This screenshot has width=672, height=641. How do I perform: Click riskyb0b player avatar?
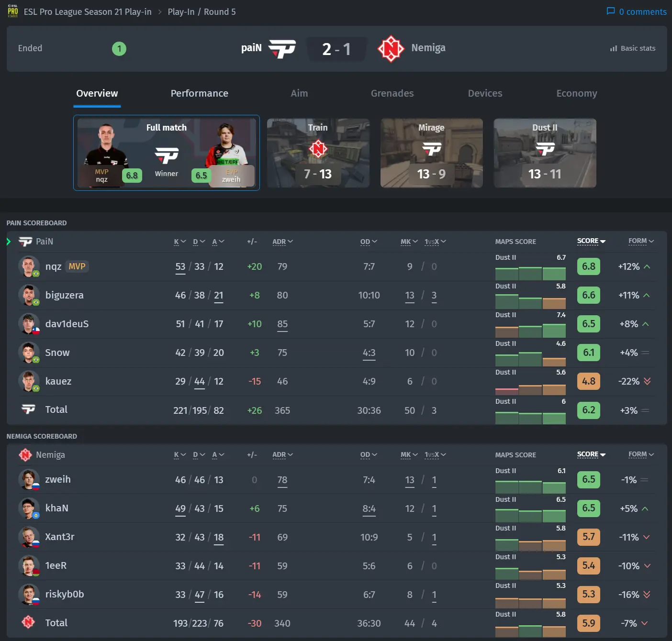point(29,594)
